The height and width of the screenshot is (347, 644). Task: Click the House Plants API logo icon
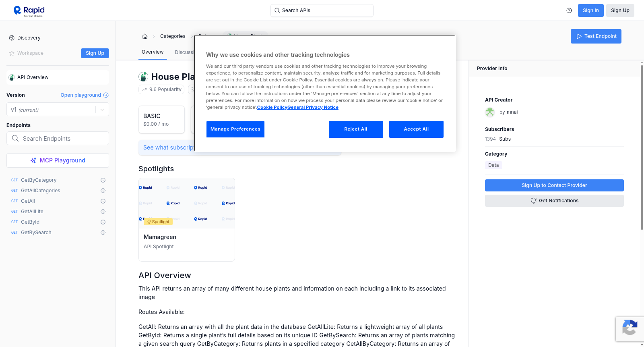(x=143, y=77)
